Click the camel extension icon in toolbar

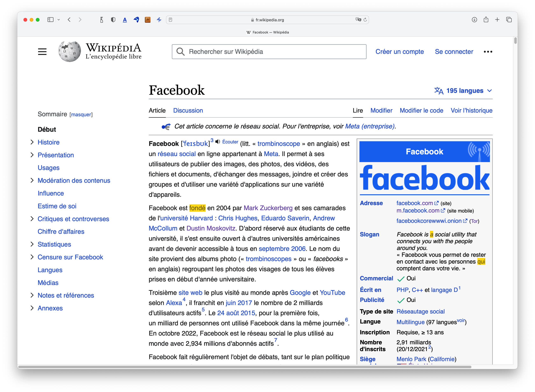pos(148,20)
